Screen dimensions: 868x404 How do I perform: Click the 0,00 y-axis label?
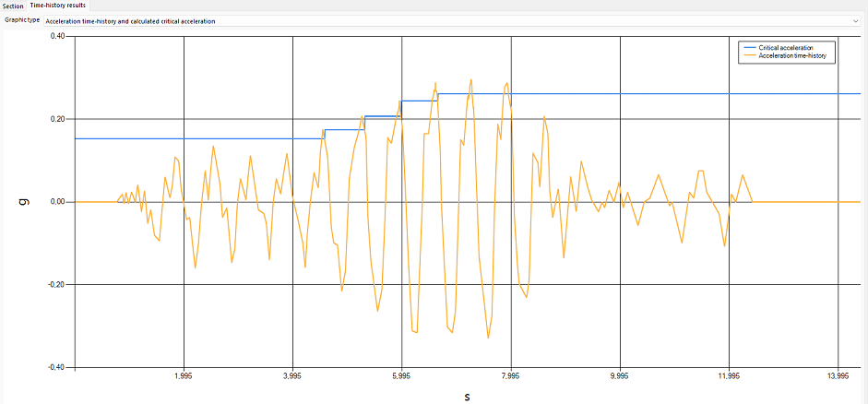click(57, 202)
